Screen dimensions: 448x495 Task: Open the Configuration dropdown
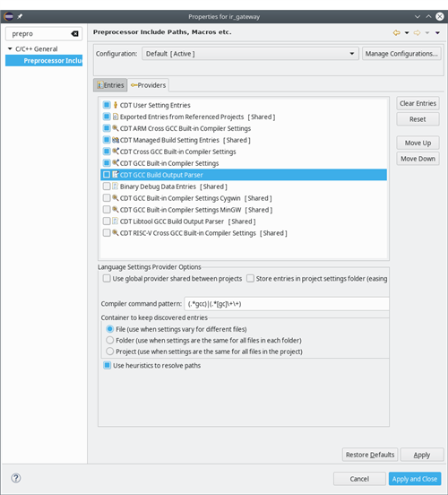point(250,54)
